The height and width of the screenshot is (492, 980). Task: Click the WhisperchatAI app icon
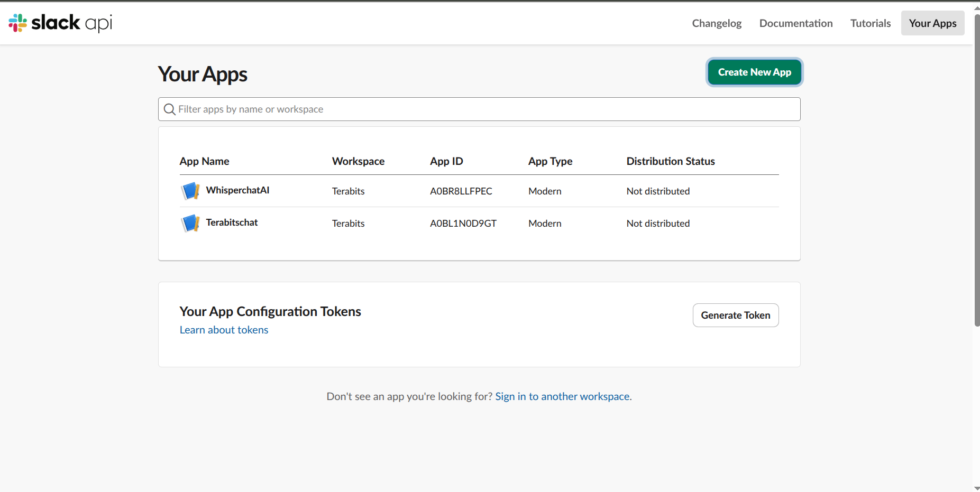190,191
